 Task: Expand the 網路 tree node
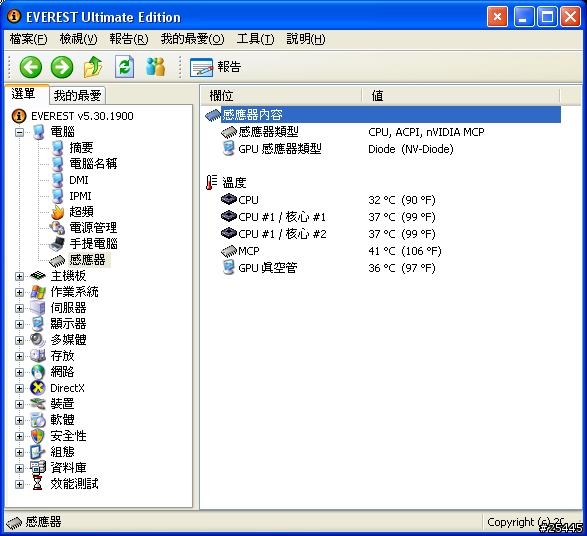(19, 372)
